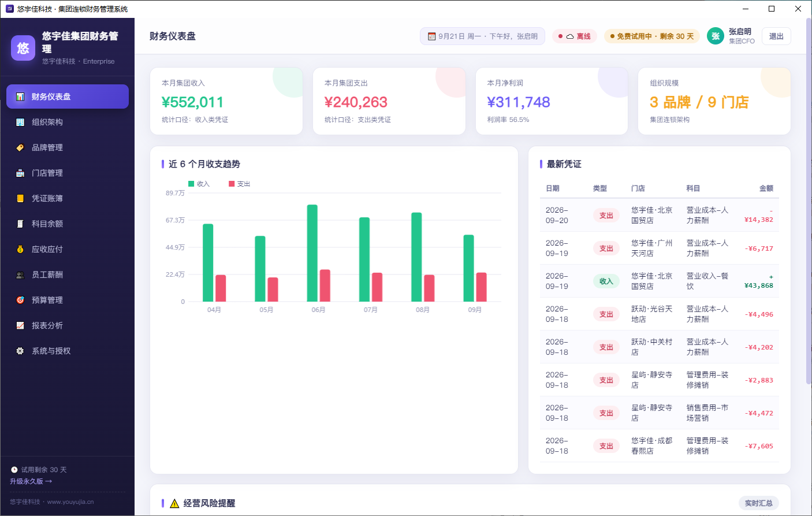Open the 组织架构 menu item
This screenshot has width=812, height=516.
(68, 122)
